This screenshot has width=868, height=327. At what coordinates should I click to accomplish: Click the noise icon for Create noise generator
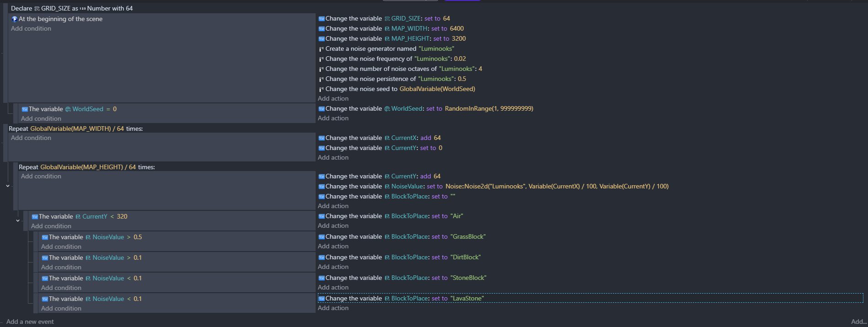pos(321,49)
